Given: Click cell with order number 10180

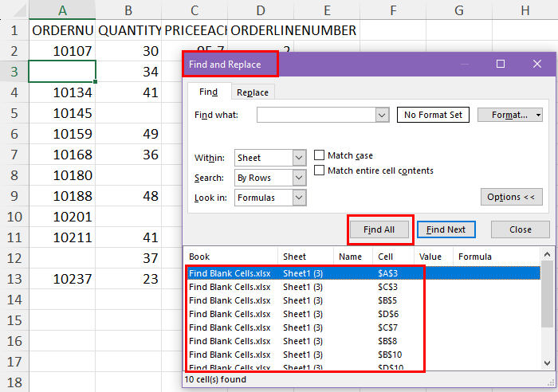Looking at the screenshot, I should pyautogui.click(x=62, y=175).
